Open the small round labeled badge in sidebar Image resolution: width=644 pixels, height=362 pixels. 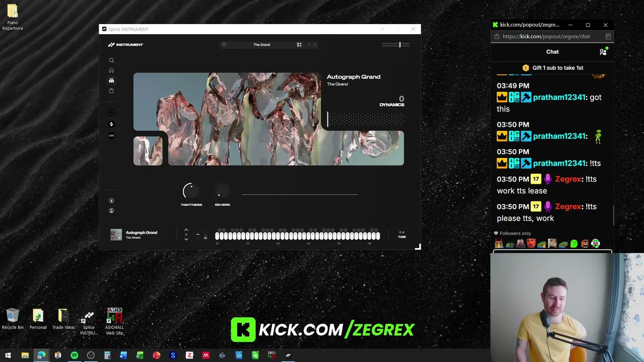click(111, 135)
